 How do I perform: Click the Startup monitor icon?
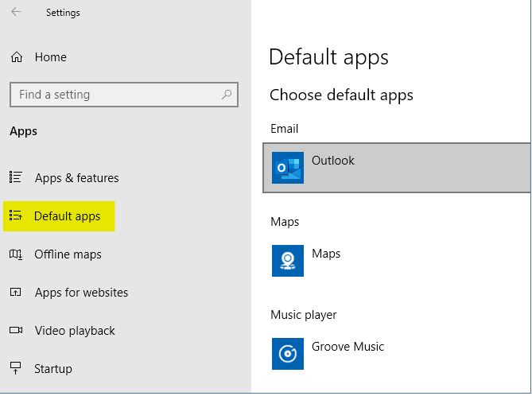click(x=16, y=369)
